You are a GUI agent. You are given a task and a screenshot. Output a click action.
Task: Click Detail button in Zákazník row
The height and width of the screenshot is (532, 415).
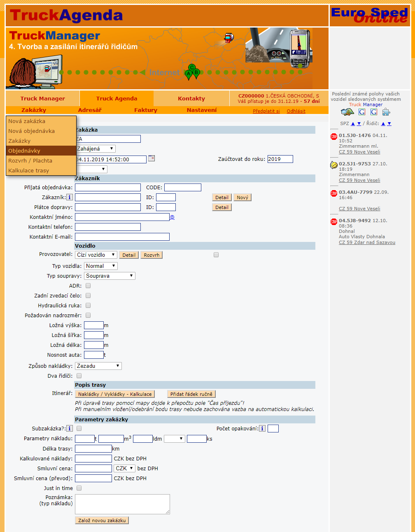[x=222, y=197]
